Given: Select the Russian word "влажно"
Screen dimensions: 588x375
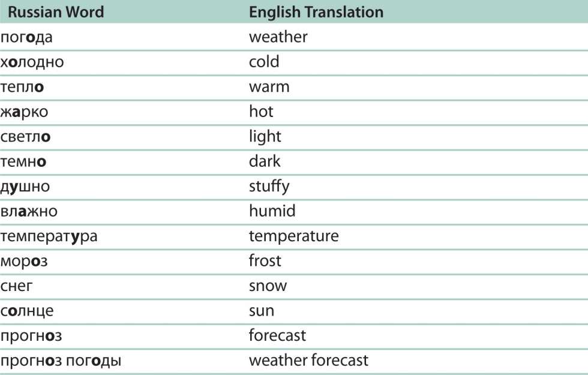Looking at the screenshot, I should click(x=29, y=211).
